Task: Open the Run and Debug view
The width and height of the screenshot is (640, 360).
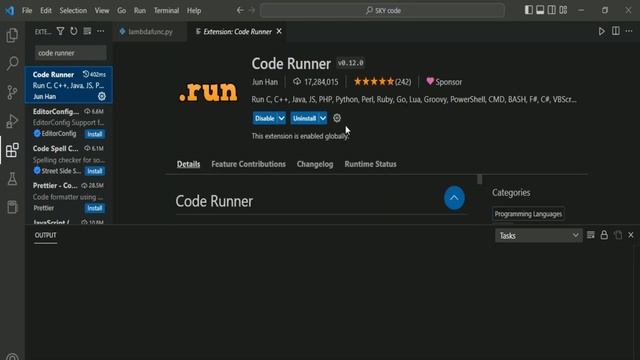Action: [12, 121]
